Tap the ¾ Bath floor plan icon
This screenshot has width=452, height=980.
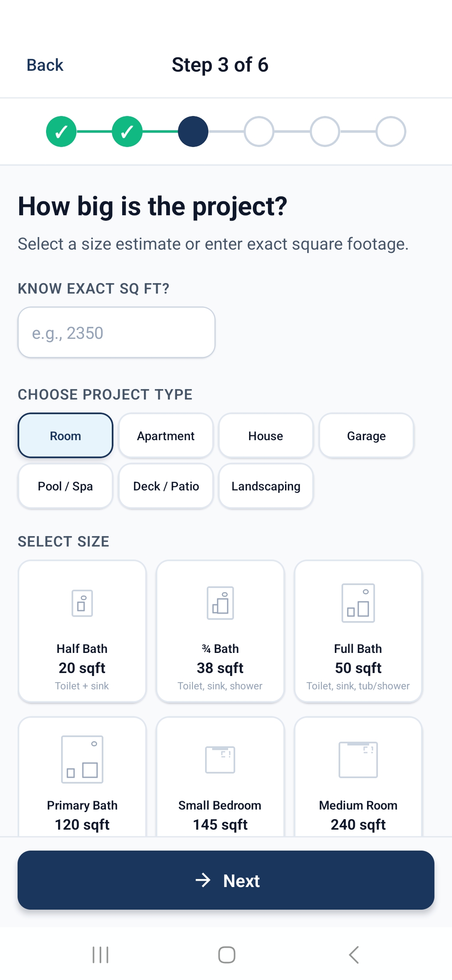coord(220,603)
